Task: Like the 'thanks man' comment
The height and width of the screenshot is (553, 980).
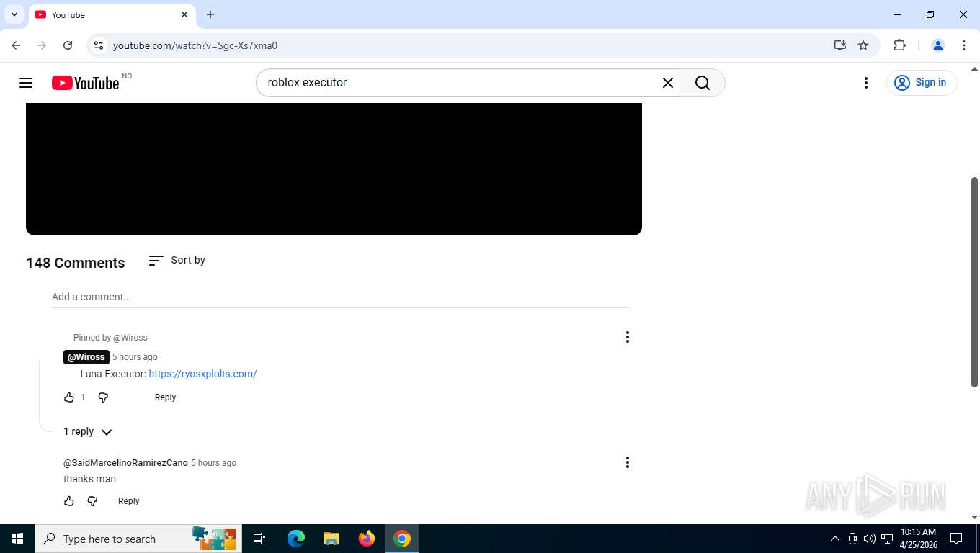Action: (x=69, y=501)
